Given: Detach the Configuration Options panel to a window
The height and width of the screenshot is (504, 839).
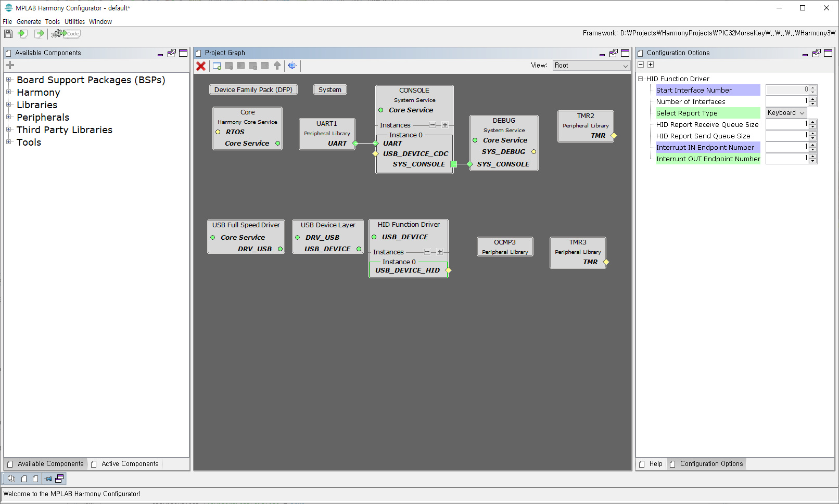Looking at the screenshot, I should (x=817, y=53).
